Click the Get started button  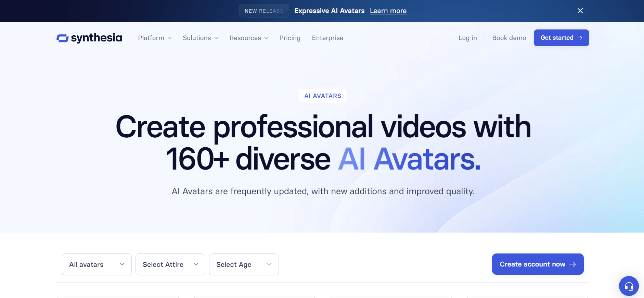tap(561, 38)
